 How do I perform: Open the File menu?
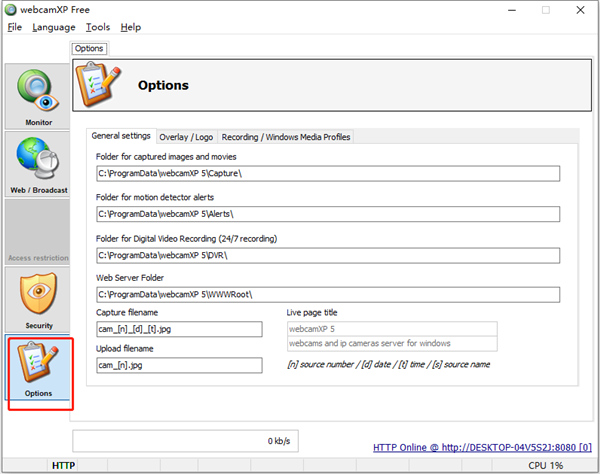[x=14, y=27]
